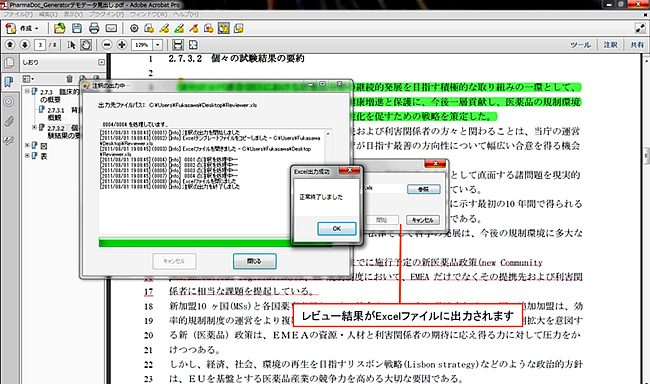Toggle read mode icon at toolbar right
This screenshot has height=384, width=650.
[640, 28]
